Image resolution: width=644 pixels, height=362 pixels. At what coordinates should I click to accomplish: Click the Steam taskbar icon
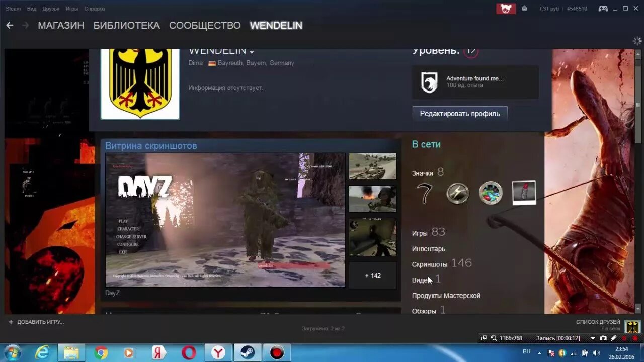pyautogui.click(x=247, y=353)
